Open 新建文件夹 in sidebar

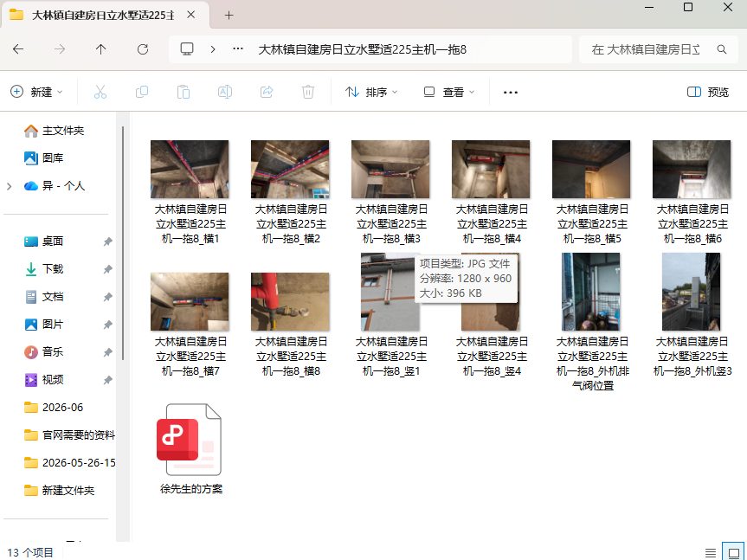click(x=59, y=490)
